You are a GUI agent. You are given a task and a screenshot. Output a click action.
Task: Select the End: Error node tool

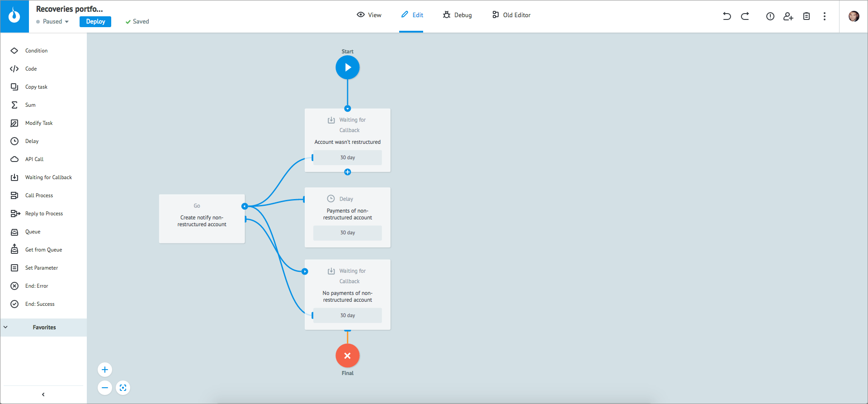[x=36, y=286]
